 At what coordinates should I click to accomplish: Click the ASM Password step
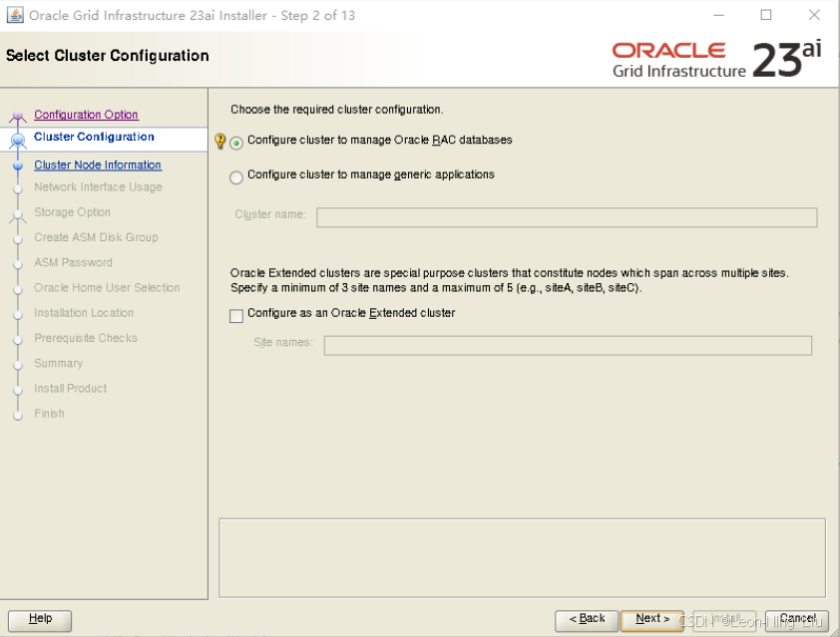[x=74, y=262]
